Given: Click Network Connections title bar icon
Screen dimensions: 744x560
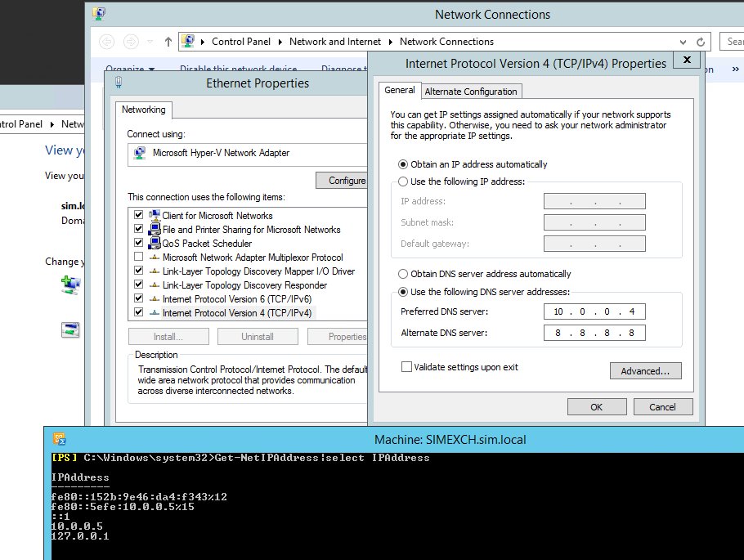Looking at the screenshot, I should pos(99,14).
